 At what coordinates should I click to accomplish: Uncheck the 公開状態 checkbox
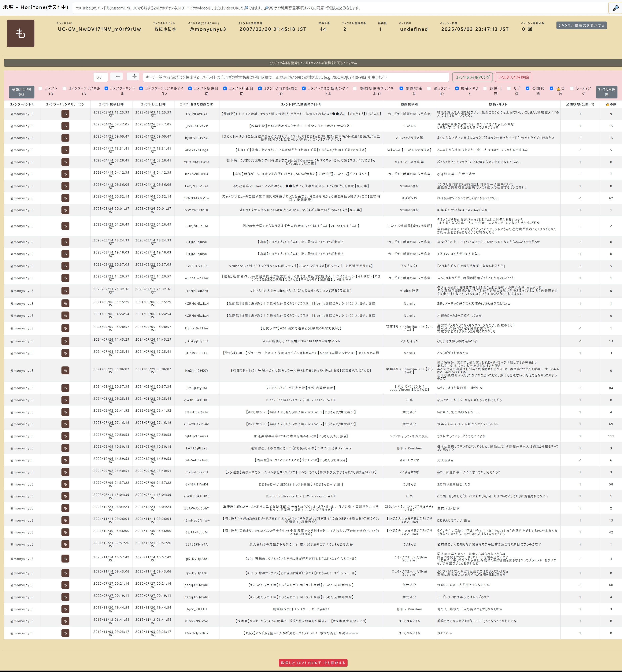[528, 88]
